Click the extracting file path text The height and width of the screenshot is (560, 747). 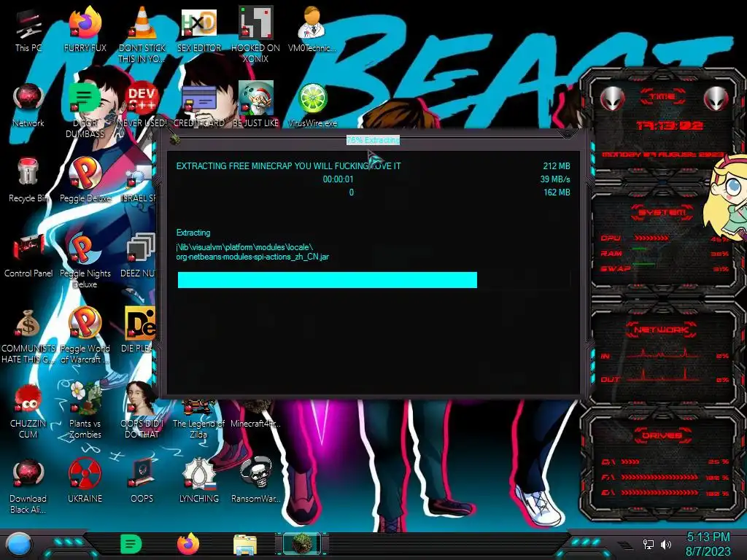pos(252,252)
